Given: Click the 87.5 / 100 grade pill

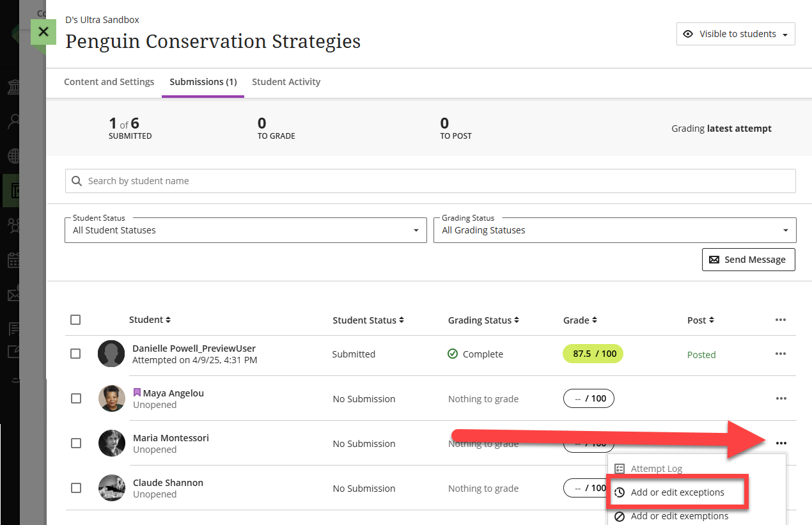Looking at the screenshot, I should [x=593, y=354].
